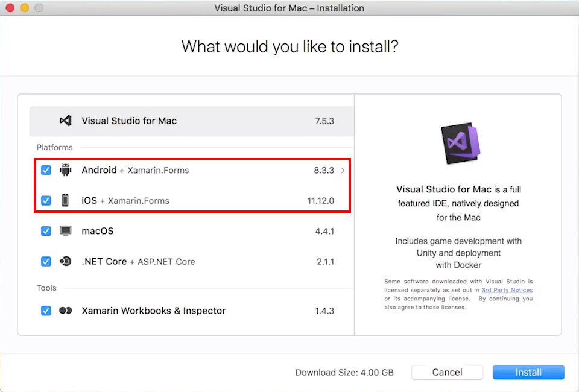The height and width of the screenshot is (392, 579).
Task: Toggle the macOS platform checkbox
Action: [46, 231]
